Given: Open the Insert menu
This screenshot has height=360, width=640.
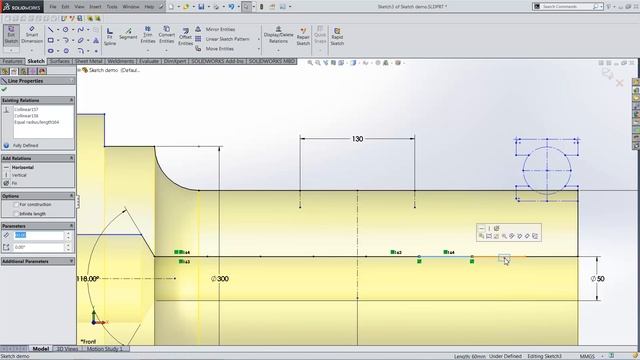Looking at the screenshot, I should coord(95,7).
